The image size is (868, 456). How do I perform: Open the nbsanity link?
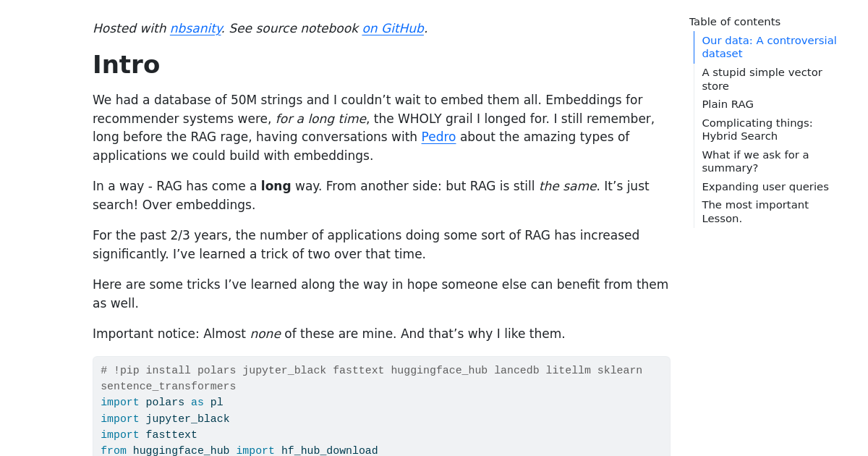click(x=195, y=28)
